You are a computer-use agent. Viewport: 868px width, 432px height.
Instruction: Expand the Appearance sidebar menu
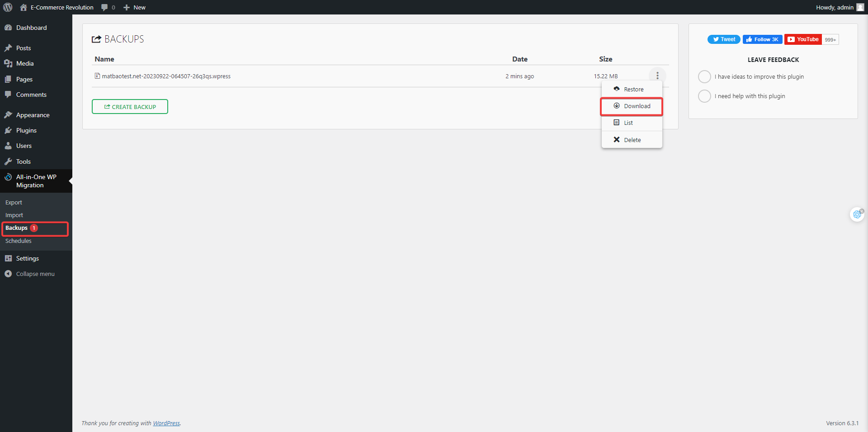[x=33, y=115]
